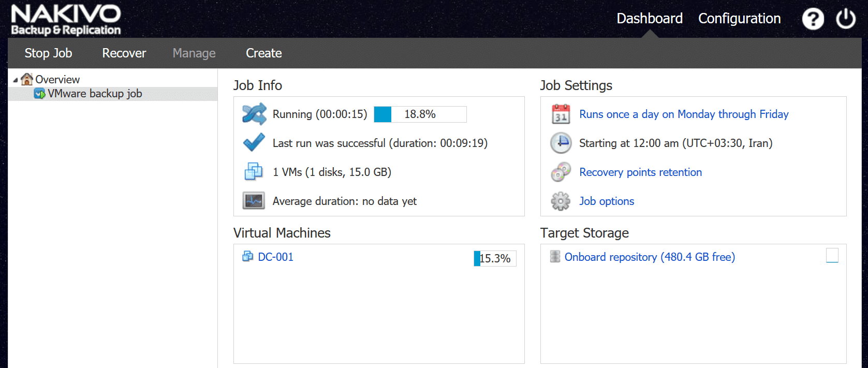Click the recovery points discs icon
The height and width of the screenshot is (368, 868).
click(x=561, y=172)
